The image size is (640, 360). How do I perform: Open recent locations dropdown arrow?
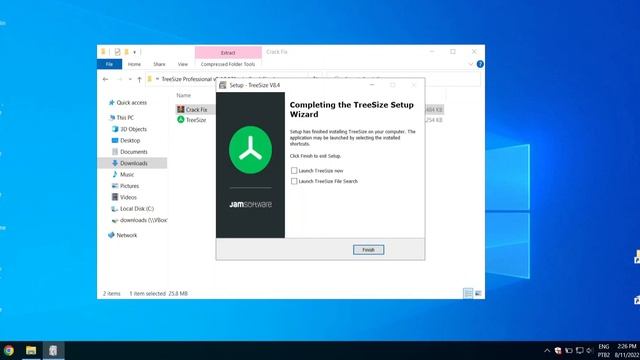click(x=130, y=79)
